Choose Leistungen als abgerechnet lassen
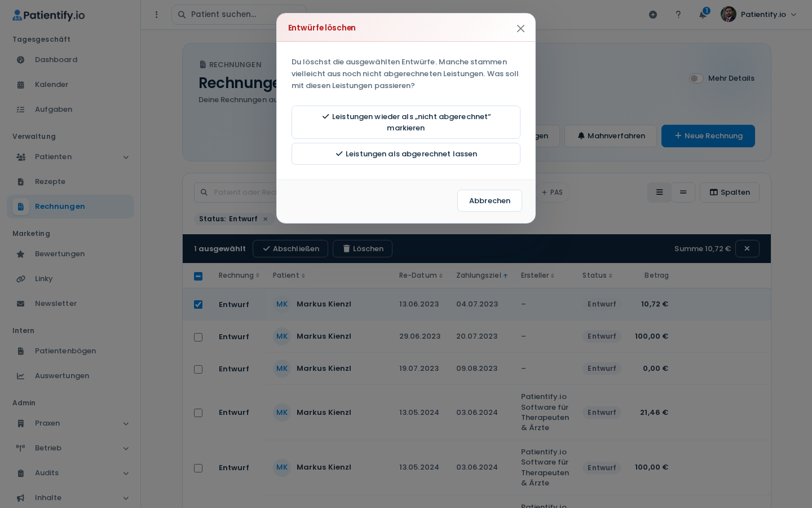This screenshot has width=812, height=508. pyautogui.click(x=406, y=154)
